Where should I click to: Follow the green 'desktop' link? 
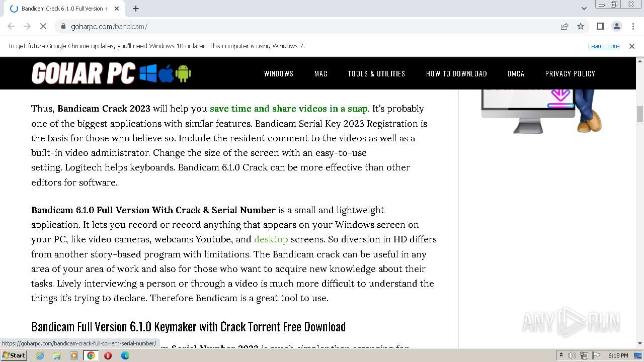[x=271, y=239]
